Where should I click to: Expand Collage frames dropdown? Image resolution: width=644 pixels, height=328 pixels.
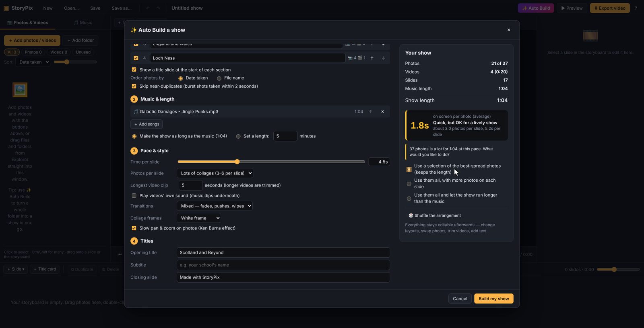point(199,218)
